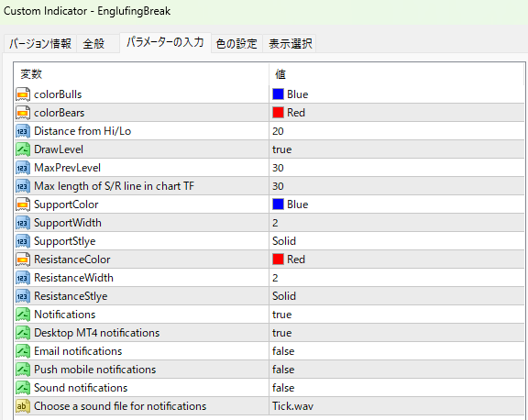Click the 変数 column header
The image size is (528, 420).
(141, 74)
